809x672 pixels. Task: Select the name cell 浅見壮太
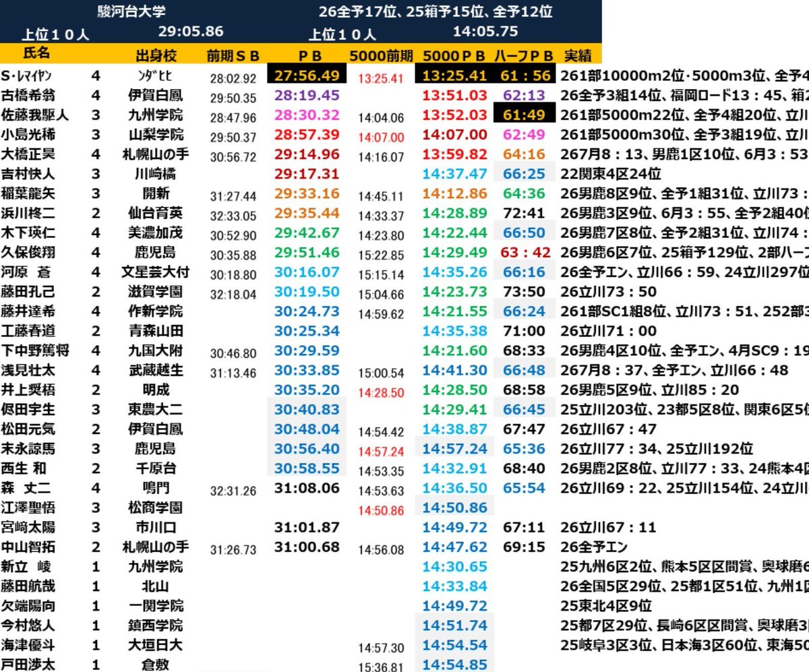(28, 369)
